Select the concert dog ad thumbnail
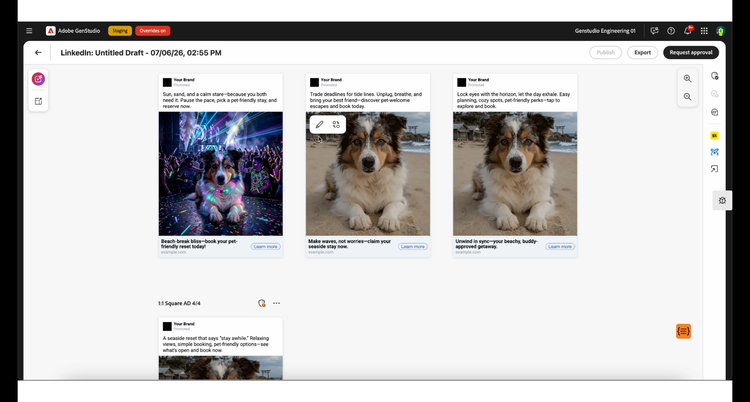 tap(221, 174)
